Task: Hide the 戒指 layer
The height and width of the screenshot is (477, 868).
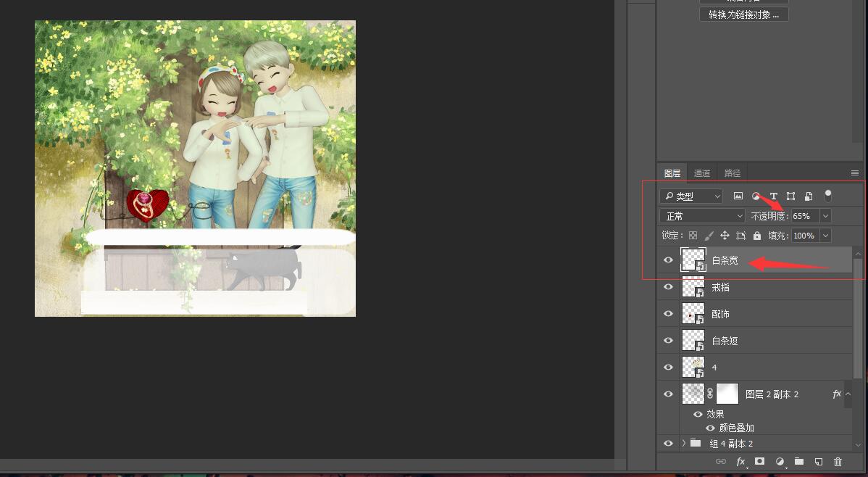Action: click(668, 287)
